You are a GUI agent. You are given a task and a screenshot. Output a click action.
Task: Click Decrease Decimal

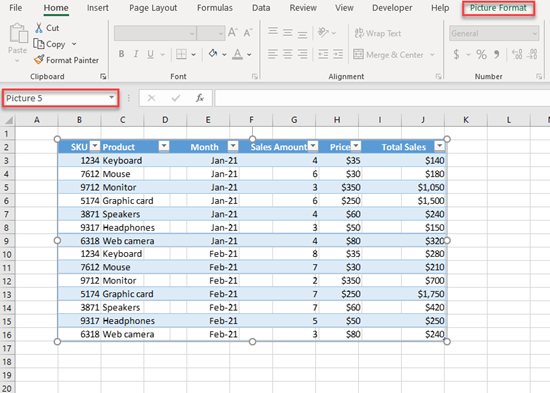[532, 54]
